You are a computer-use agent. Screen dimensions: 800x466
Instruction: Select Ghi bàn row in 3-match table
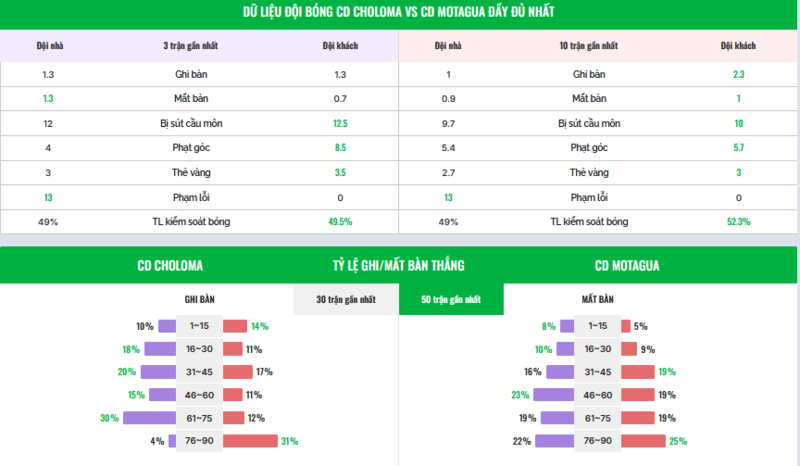[x=200, y=74]
